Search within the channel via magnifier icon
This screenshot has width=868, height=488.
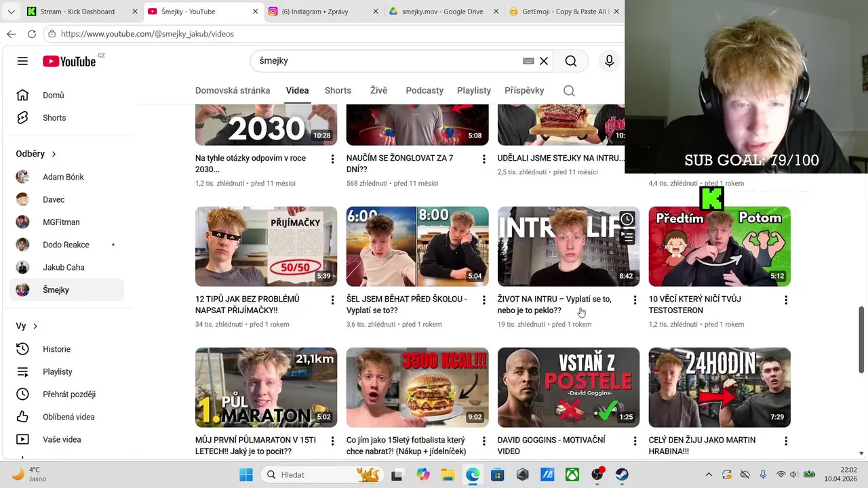click(x=569, y=91)
